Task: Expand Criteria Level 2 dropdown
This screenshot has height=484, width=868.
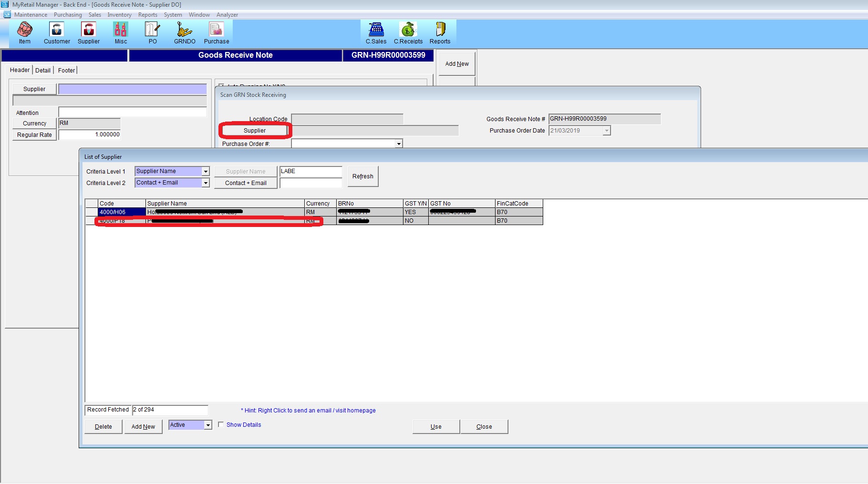Action: click(x=206, y=183)
